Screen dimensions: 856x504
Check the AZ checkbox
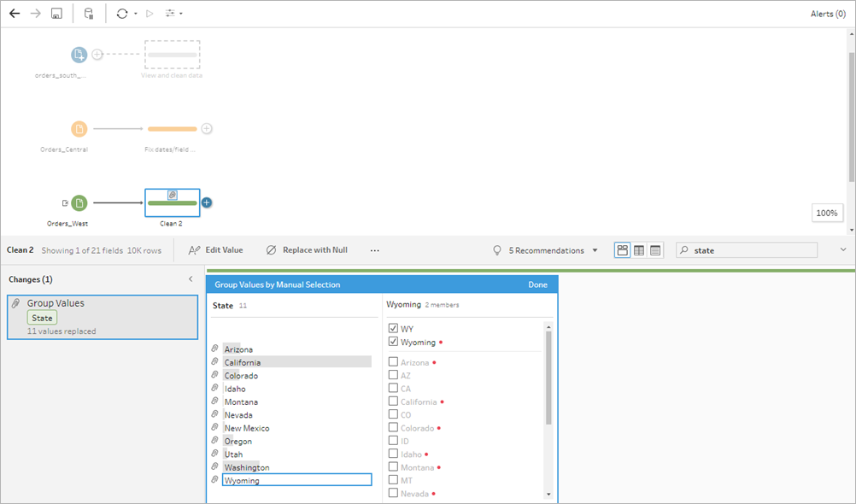click(x=393, y=375)
